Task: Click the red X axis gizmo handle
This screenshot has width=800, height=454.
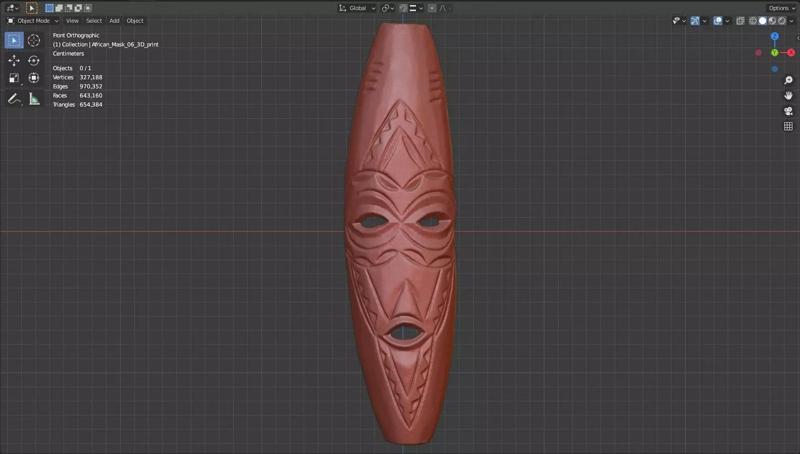Action: 791,53
